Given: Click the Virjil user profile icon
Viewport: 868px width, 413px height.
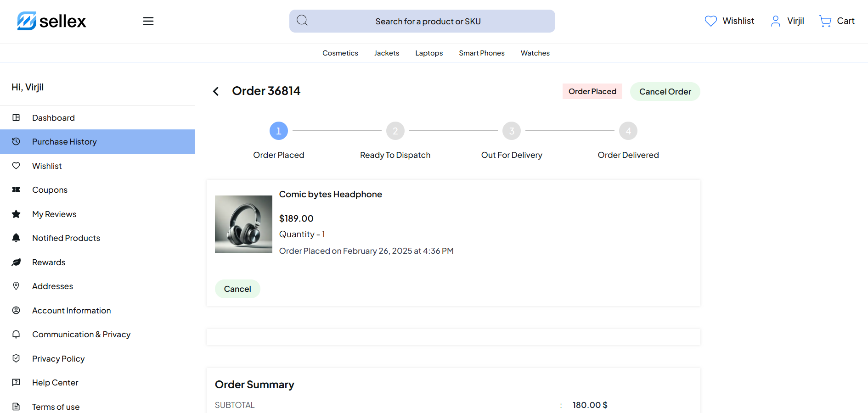Looking at the screenshot, I should point(775,21).
